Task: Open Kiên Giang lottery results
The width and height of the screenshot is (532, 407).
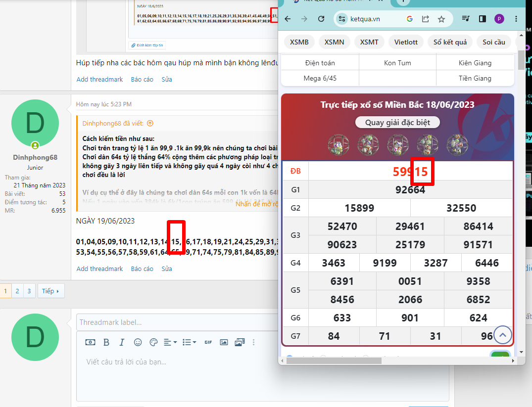Action: (x=475, y=63)
